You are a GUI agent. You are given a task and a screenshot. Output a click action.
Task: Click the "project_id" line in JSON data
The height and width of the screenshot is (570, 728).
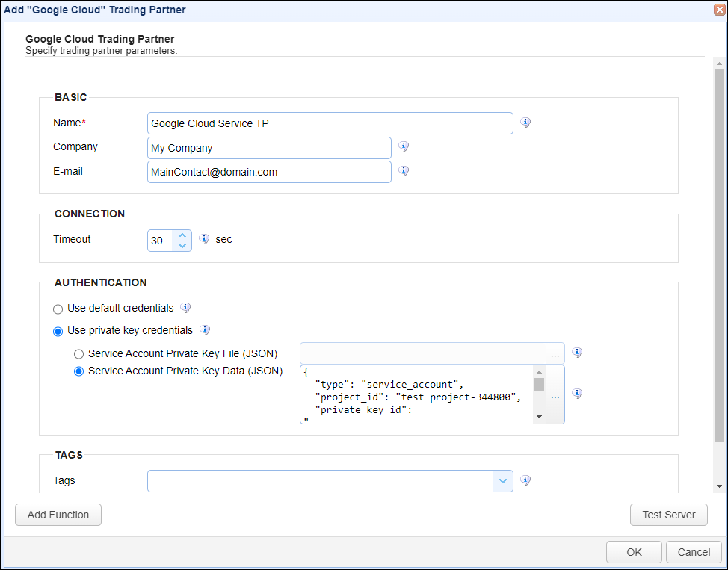point(419,397)
